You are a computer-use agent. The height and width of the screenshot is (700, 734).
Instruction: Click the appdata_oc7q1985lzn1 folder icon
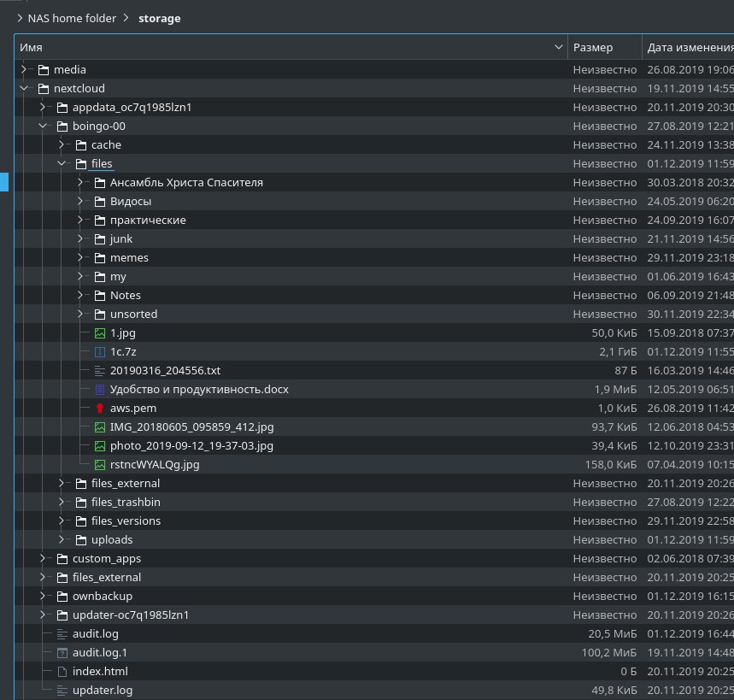coord(62,107)
